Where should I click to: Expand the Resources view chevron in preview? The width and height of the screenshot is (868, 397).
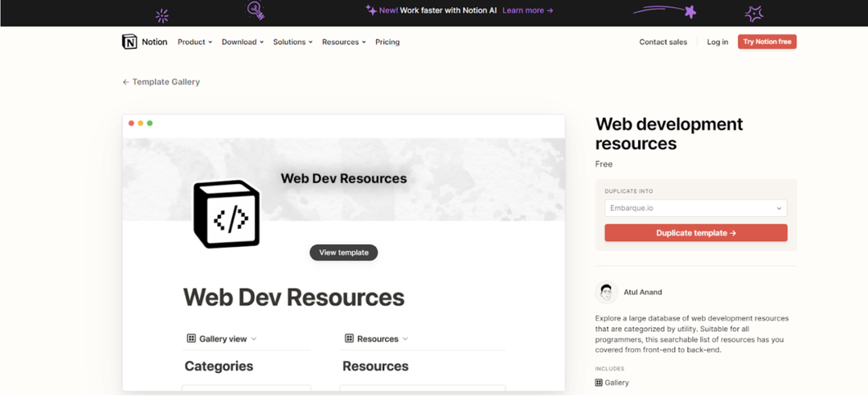pyautogui.click(x=405, y=339)
